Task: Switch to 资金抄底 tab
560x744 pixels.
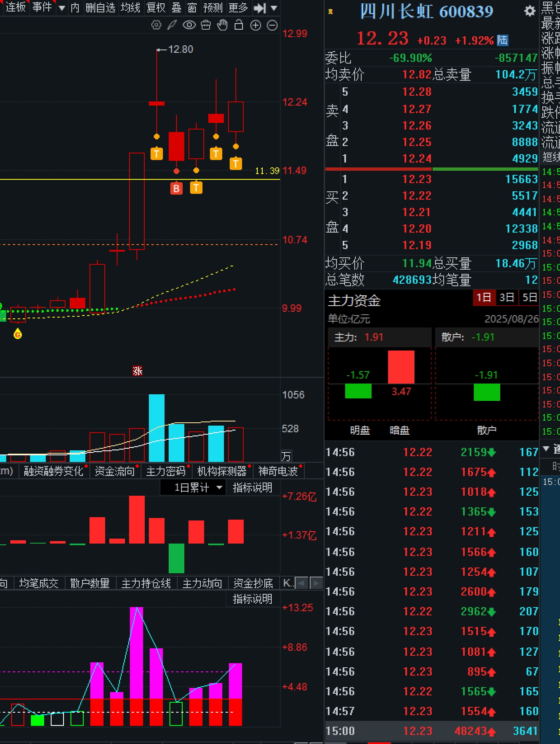Action: (x=253, y=583)
